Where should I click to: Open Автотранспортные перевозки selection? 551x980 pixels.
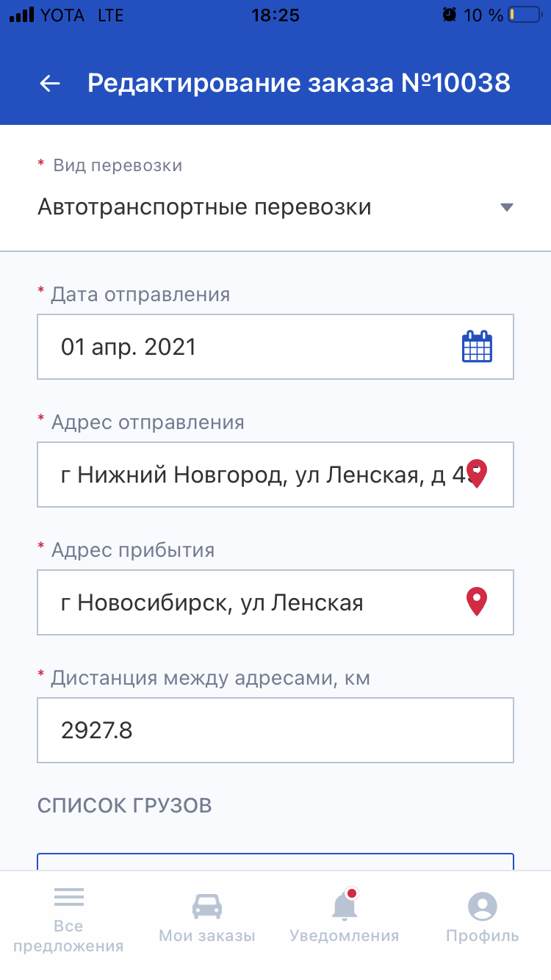[204, 207]
